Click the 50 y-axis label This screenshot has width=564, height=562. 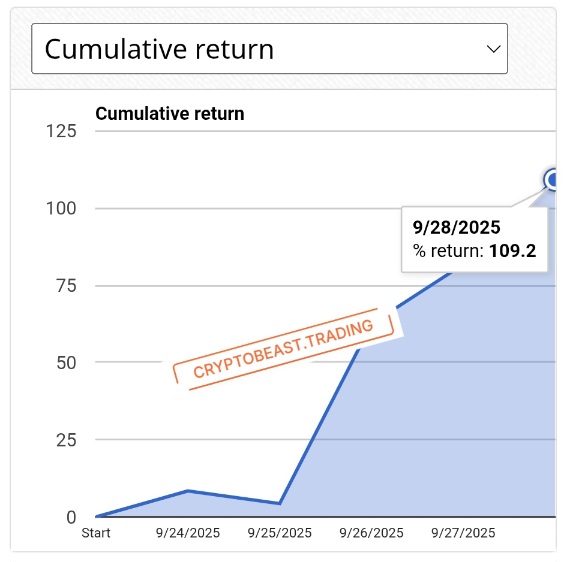(67, 363)
